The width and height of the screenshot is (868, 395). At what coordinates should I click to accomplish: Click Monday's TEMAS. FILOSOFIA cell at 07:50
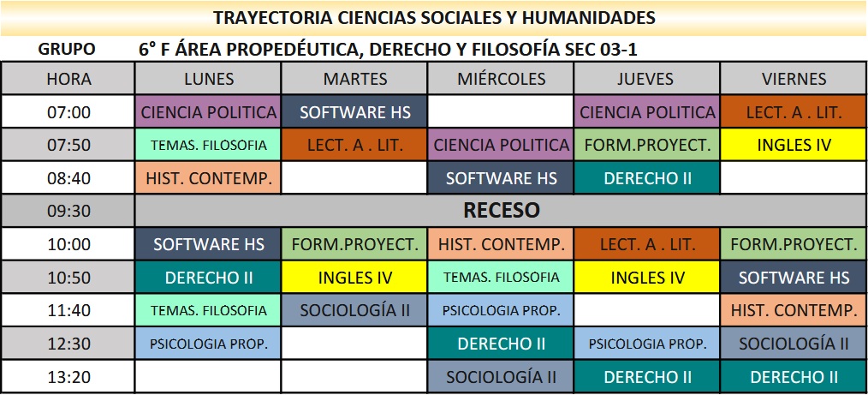208,145
